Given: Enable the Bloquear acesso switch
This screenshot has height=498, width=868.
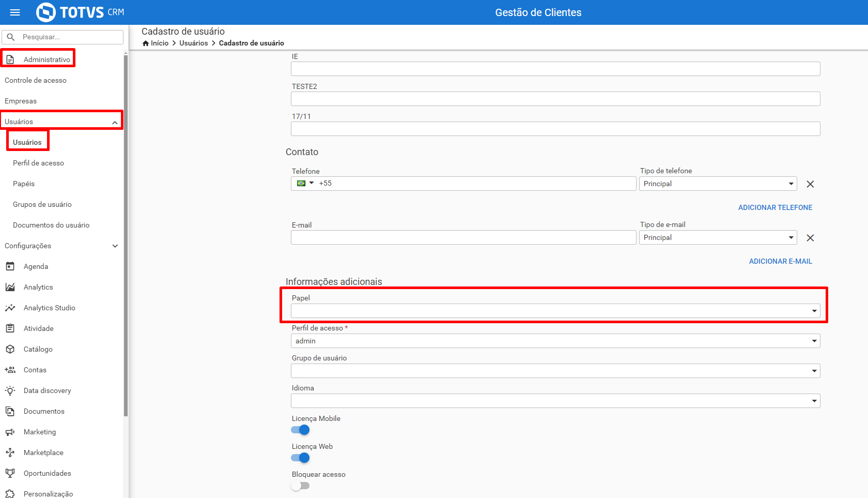Looking at the screenshot, I should 300,486.
